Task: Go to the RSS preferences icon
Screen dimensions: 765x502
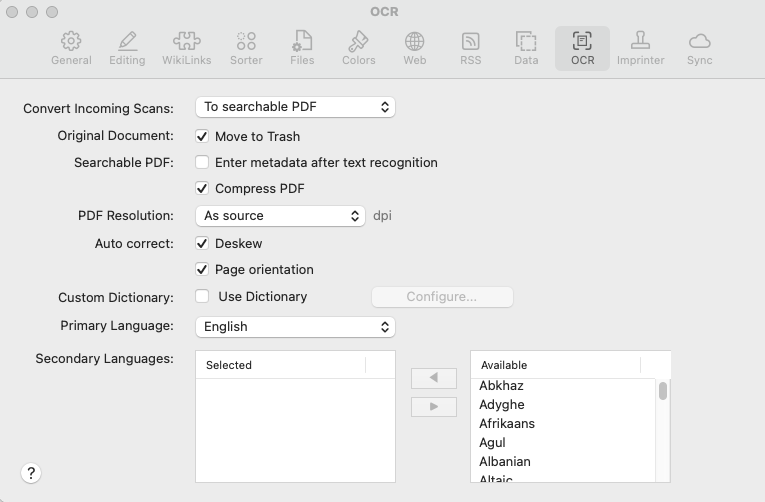Action: (470, 48)
